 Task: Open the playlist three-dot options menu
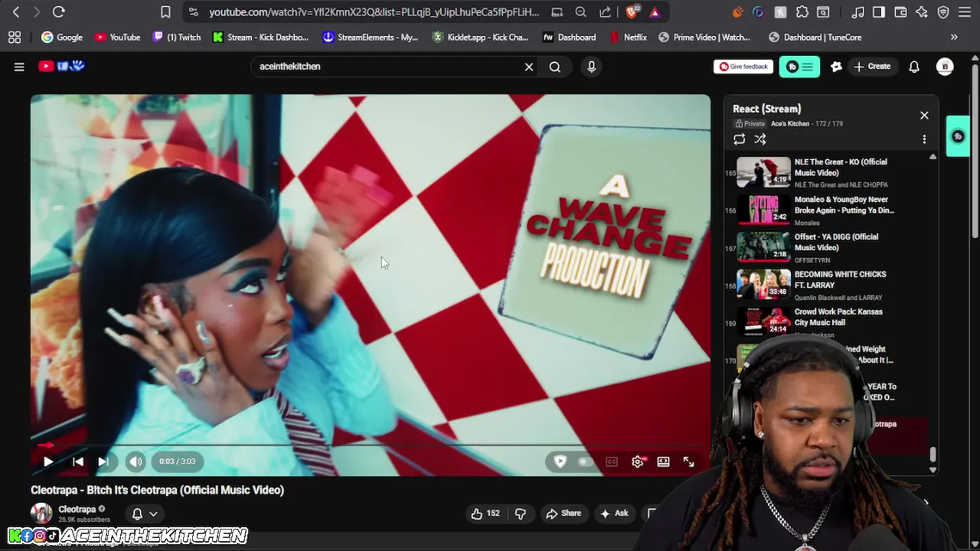(x=924, y=139)
